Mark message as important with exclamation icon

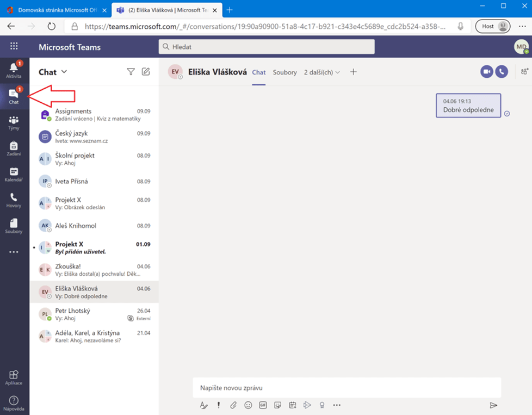pos(219,405)
